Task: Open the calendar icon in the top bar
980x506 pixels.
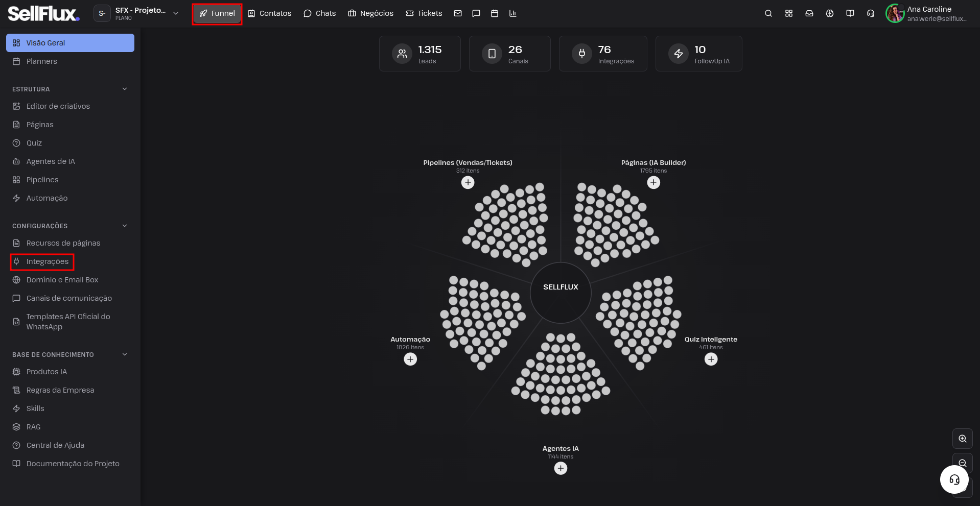Action: 495,13
